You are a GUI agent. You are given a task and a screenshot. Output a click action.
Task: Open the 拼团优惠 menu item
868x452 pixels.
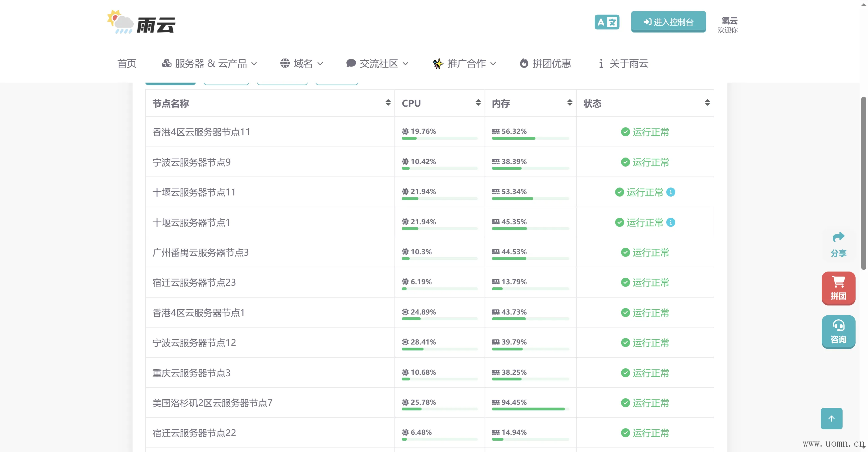tap(545, 63)
